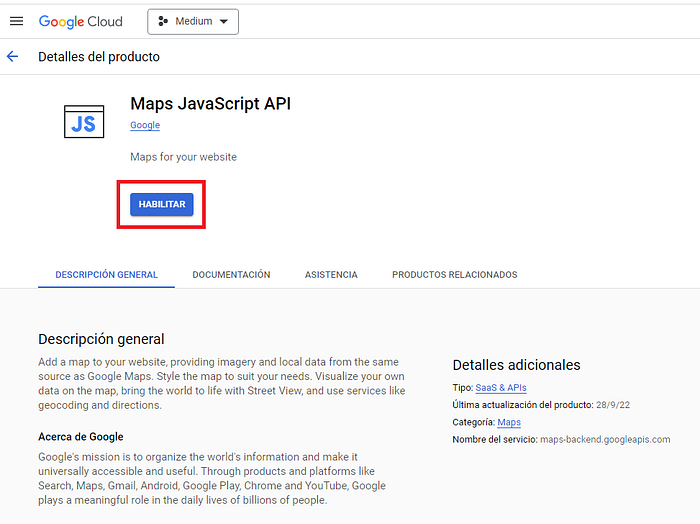Open the hamburger navigation menu
The width and height of the screenshot is (700, 524).
17,21
